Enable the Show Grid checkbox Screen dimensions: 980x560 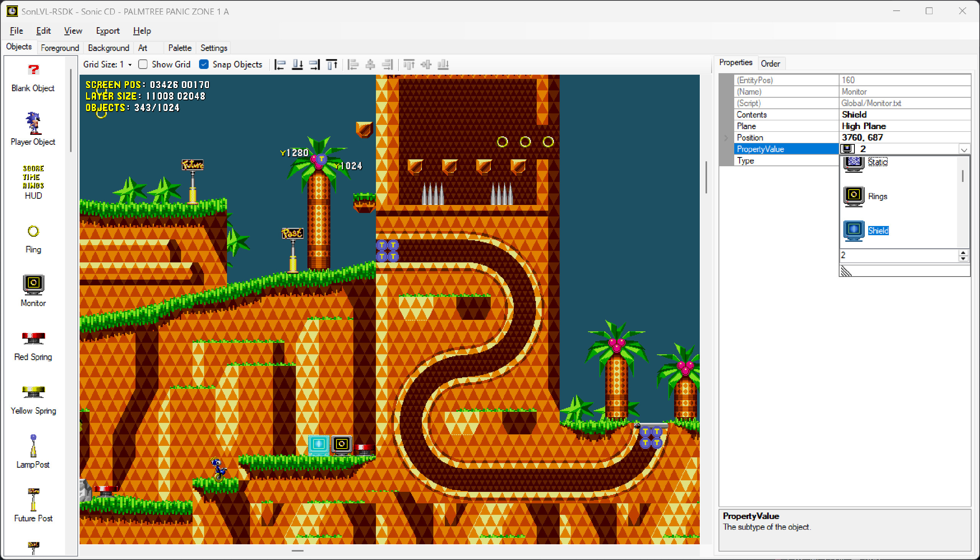tap(143, 65)
